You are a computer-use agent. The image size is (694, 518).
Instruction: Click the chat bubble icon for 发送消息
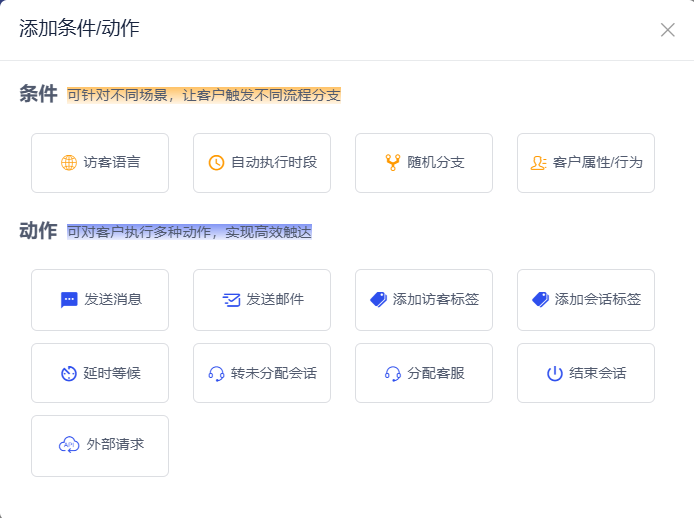69,299
